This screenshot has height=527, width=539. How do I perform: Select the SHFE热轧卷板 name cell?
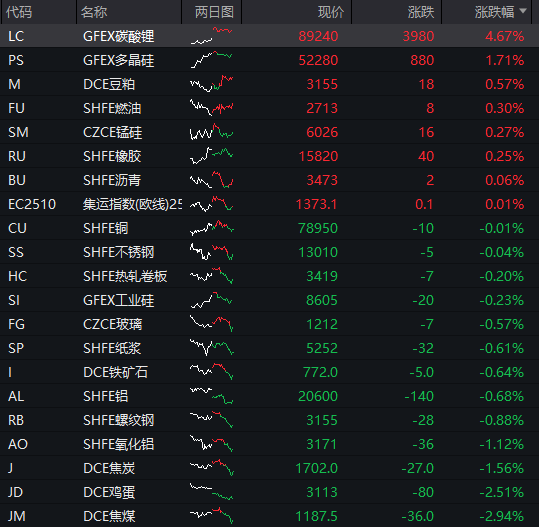125,276
